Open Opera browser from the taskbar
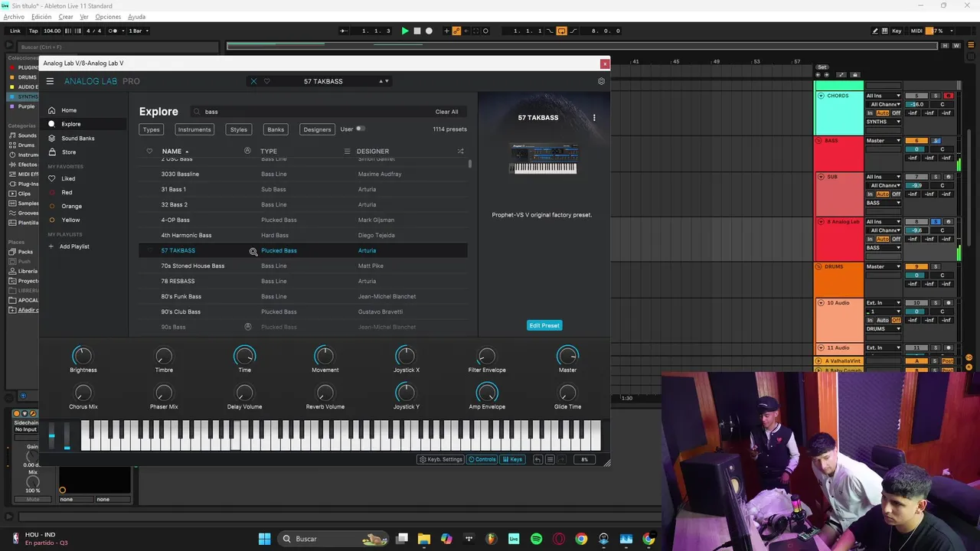Screen dimensions: 980x551 [x=559, y=539]
